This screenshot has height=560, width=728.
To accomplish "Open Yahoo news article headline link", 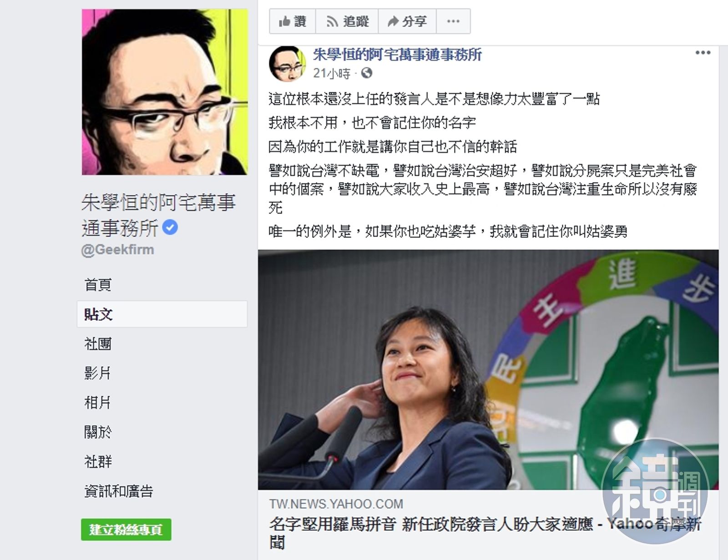I will [x=485, y=533].
